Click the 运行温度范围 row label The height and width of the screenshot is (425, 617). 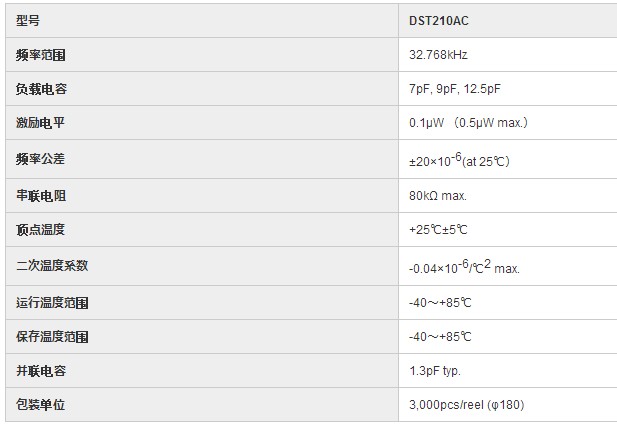point(52,303)
